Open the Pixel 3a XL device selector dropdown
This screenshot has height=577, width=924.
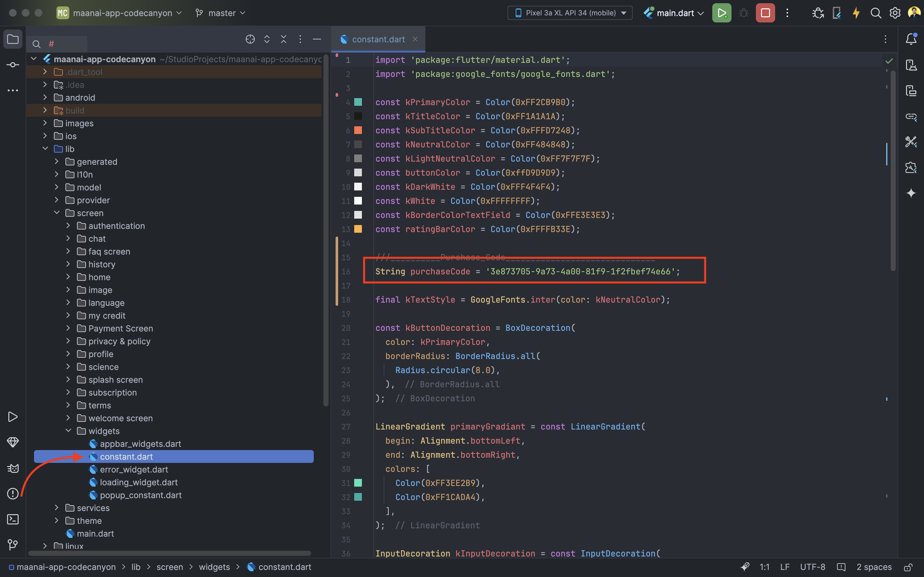570,13
